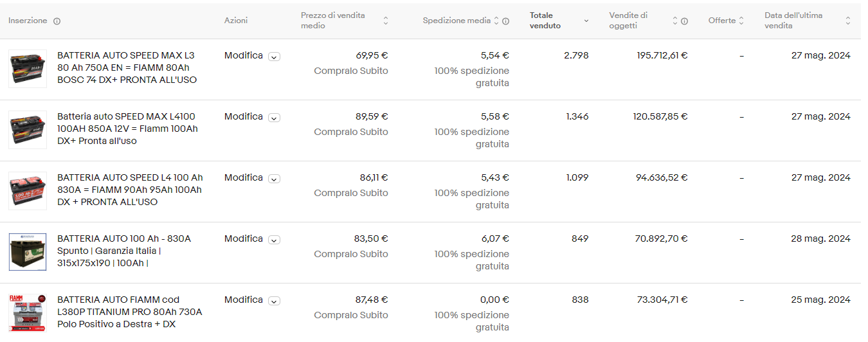Click the info icon beside Vendite di oggetti
Screen dimensions: 868x342
pyautogui.click(x=684, y=21)
